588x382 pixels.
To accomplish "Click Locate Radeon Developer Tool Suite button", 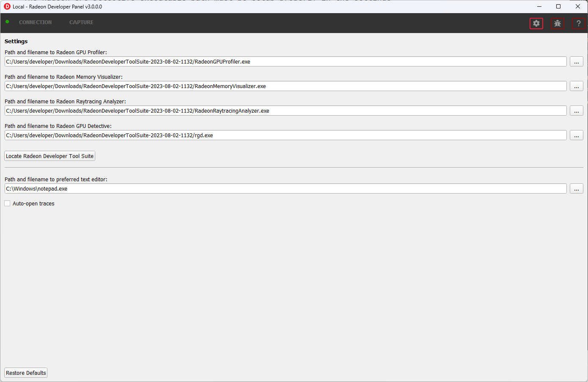I will (50, 156).
